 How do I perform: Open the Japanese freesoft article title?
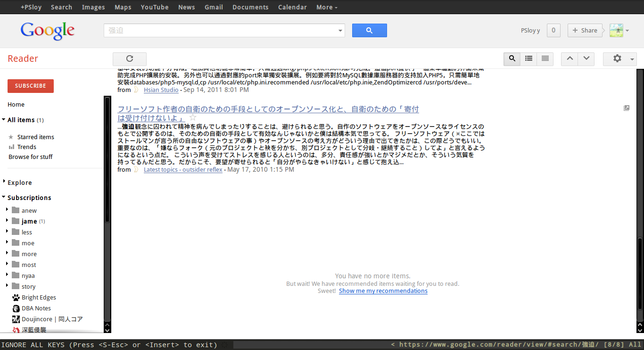268,113
